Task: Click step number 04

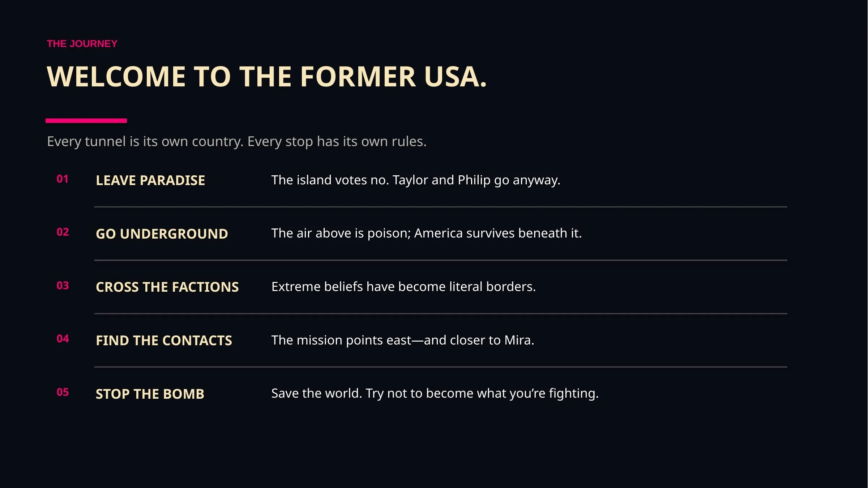Action: 63,339
